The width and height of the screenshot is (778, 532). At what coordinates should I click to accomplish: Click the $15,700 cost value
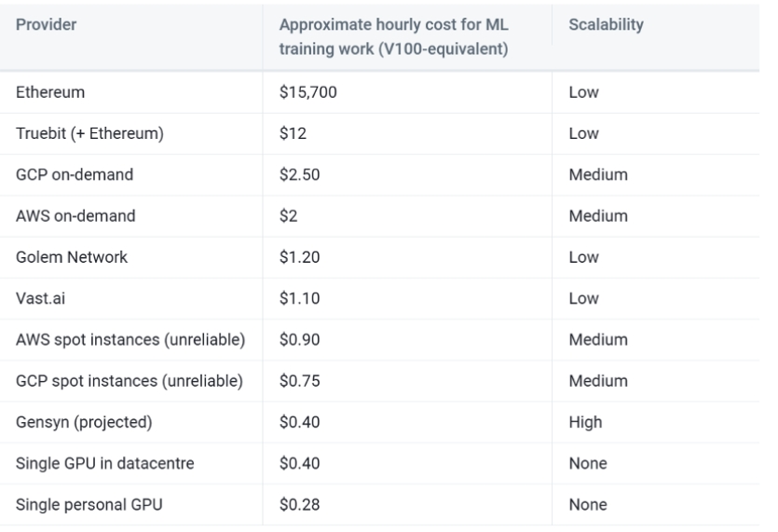(307, 92)
